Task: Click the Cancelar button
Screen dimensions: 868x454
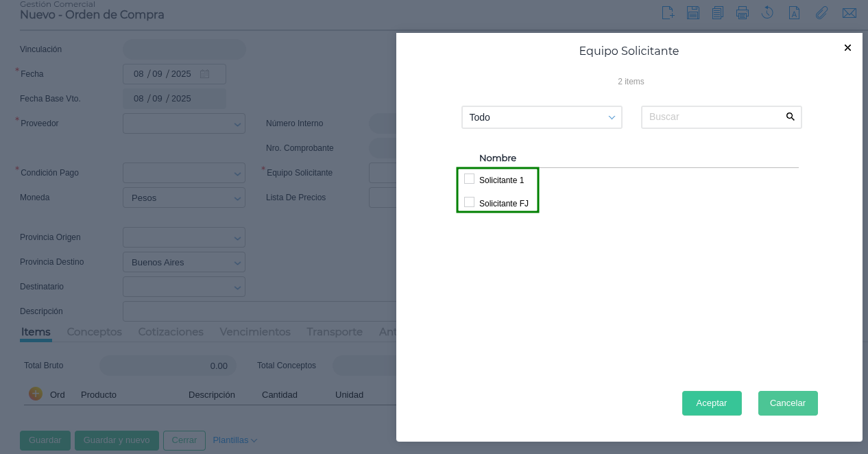Action: (788, 403)
